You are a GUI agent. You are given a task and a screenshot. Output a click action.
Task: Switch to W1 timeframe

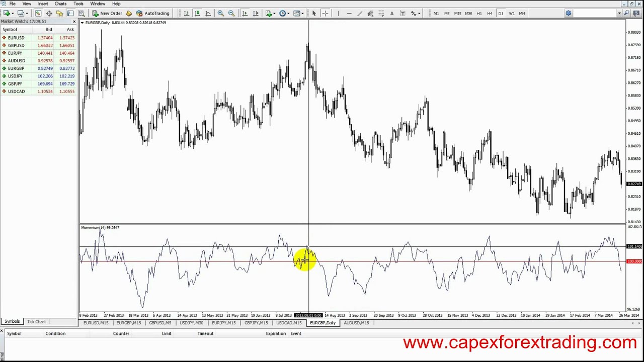[x=511, y=13]
